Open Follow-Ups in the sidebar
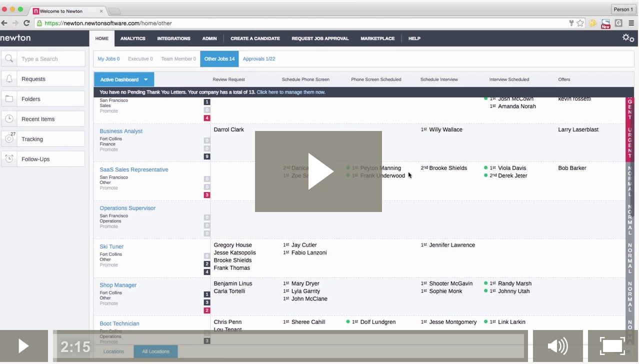 click(x=43, y=159)
